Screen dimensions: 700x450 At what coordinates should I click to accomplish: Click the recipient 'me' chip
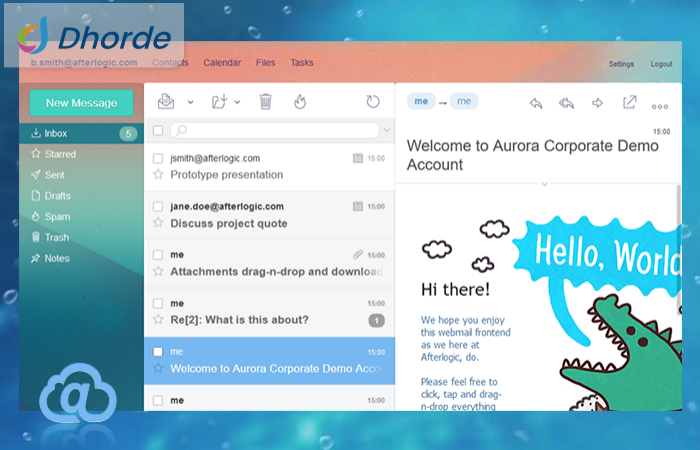(x=464, y=101)
